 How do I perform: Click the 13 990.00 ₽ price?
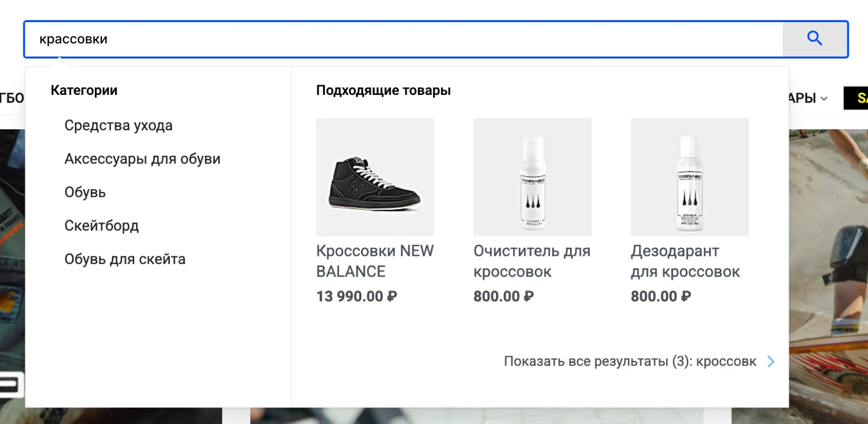pyautogui.click(x=357, y=296)
